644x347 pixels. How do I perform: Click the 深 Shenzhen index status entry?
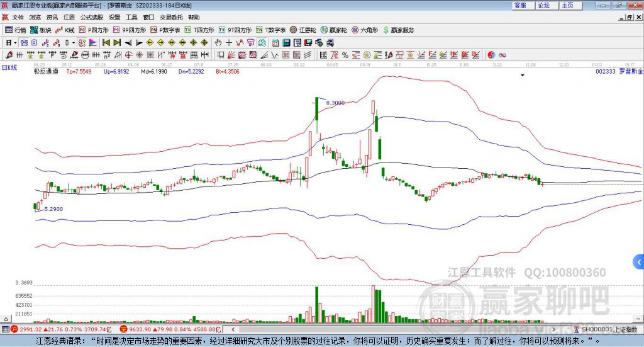[x=170, y=330]
